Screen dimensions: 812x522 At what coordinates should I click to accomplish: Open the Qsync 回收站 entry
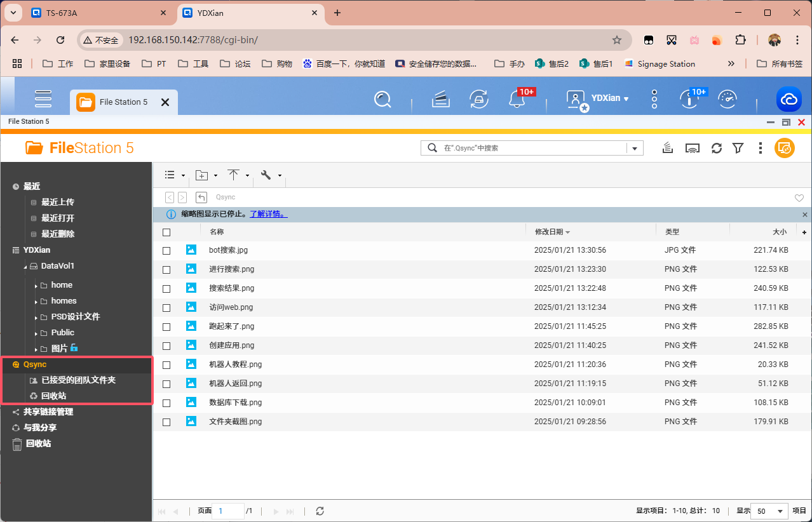[x=53, y=396]
